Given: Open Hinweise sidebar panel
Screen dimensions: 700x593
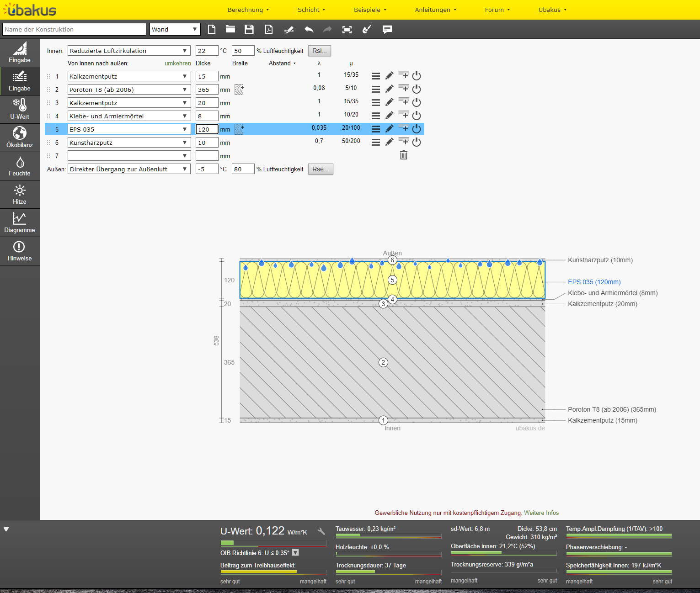Looking at the screenshot, I should click(20, 251).
